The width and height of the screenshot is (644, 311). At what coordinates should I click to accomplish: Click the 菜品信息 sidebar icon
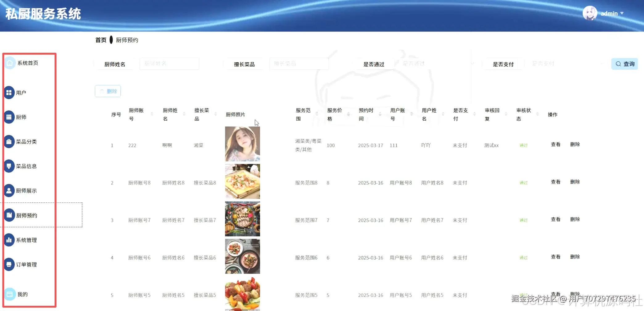(9, 166)
